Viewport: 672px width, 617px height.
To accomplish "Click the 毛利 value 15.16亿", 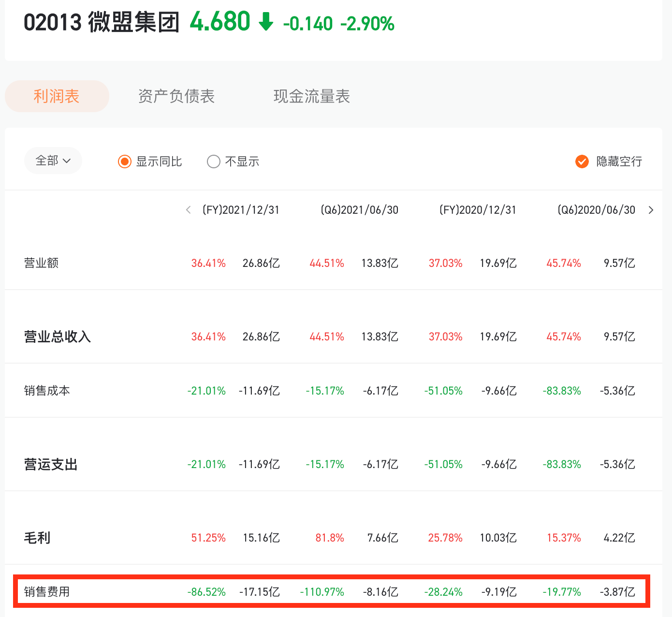I will click(x=261, y=538).
